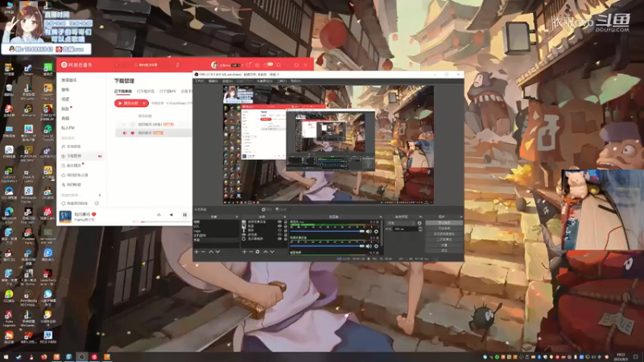
Task: Move the selected source up in OBS
Action: pos(266,252)
